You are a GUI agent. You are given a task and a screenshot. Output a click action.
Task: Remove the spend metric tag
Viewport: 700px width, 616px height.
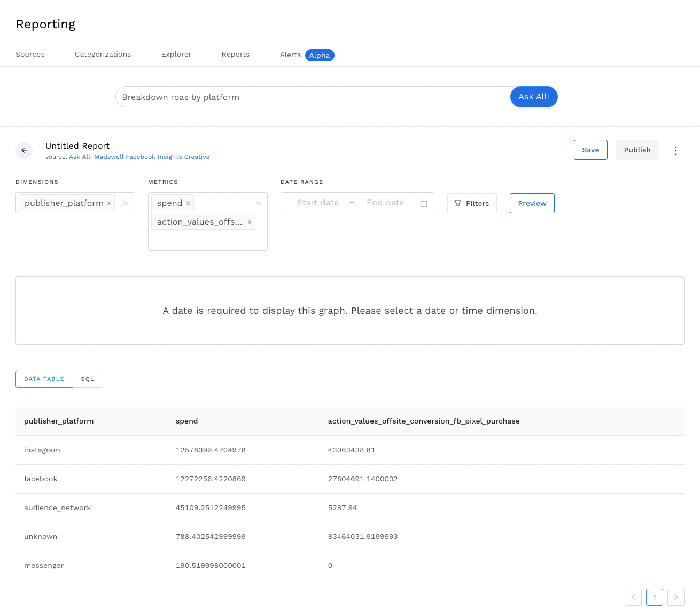click(188, 203)
